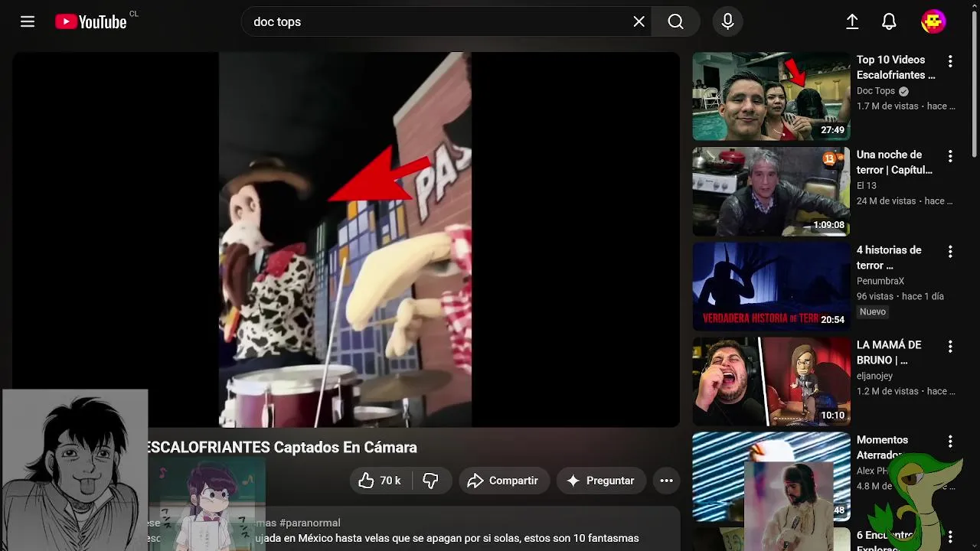The height and width of the screenshot is (551, 980).
Task: Click the main video player
Action: click(346, 240)
